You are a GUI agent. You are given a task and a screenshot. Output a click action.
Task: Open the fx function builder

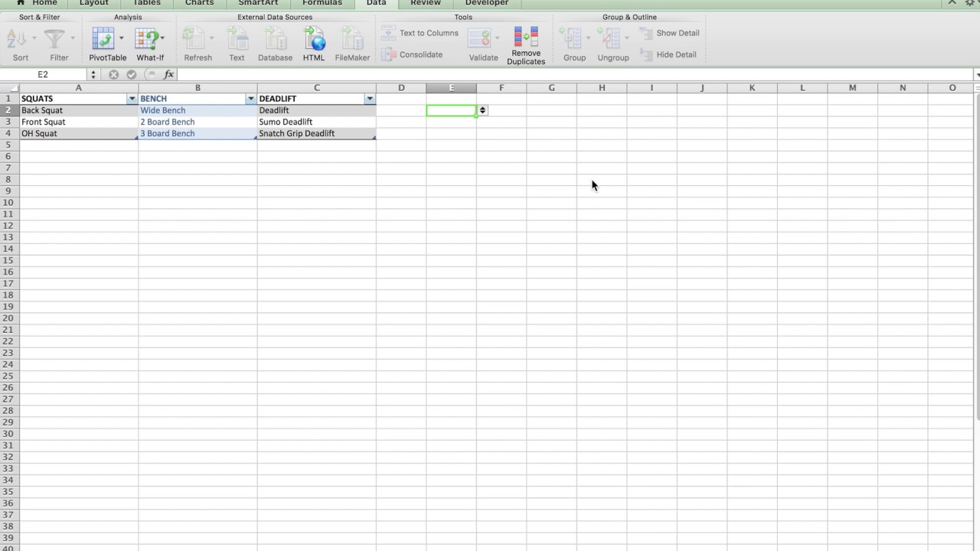click(x=169, y=74)
